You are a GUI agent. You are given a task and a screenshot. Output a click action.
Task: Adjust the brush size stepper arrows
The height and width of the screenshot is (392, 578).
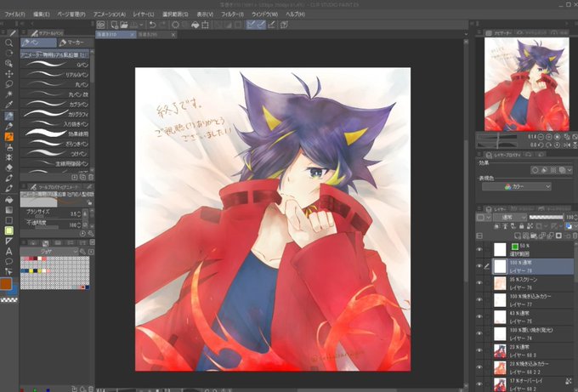(79, 213)
